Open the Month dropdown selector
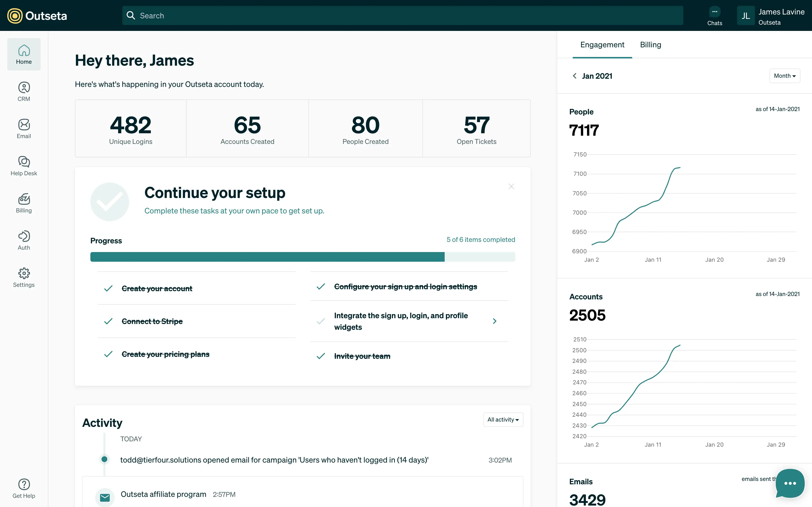 click(784, 75)
